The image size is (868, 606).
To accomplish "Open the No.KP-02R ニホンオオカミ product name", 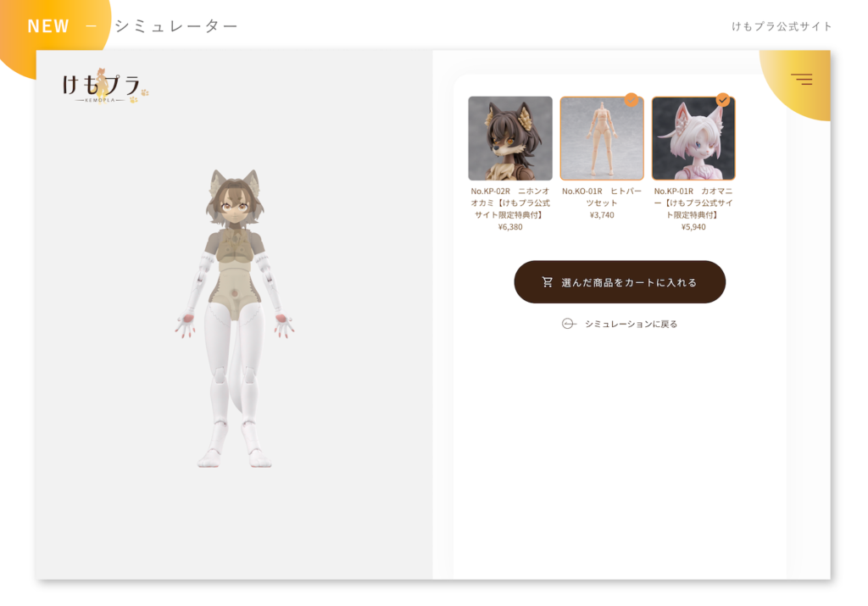I will (x=510, y=203).
